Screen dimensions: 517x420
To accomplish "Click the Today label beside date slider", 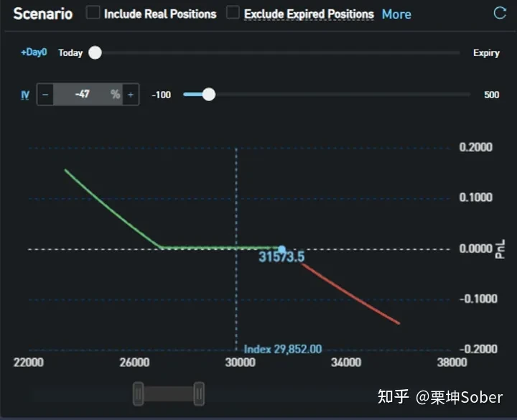I will (x=70, y=52).
